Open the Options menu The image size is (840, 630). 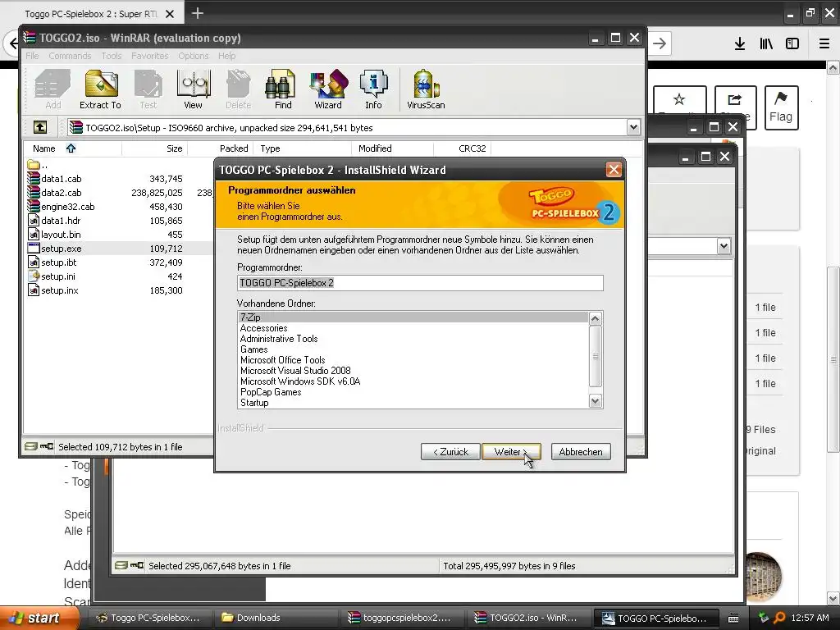194,56
